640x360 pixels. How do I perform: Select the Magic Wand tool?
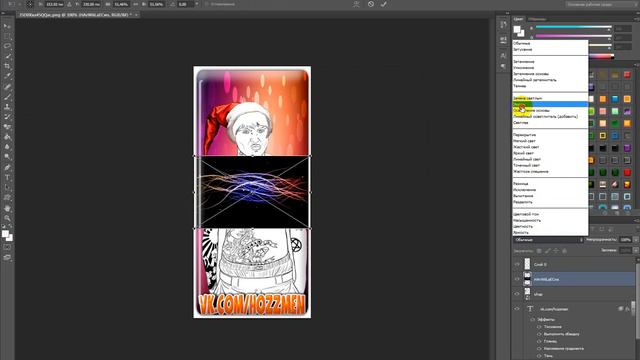click(7, 56)
